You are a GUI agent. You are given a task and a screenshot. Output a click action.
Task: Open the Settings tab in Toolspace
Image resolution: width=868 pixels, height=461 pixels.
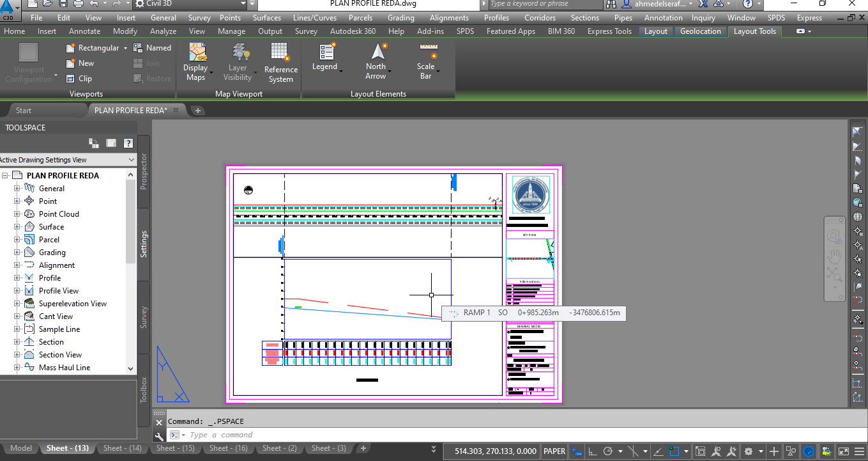click(144, 244)
